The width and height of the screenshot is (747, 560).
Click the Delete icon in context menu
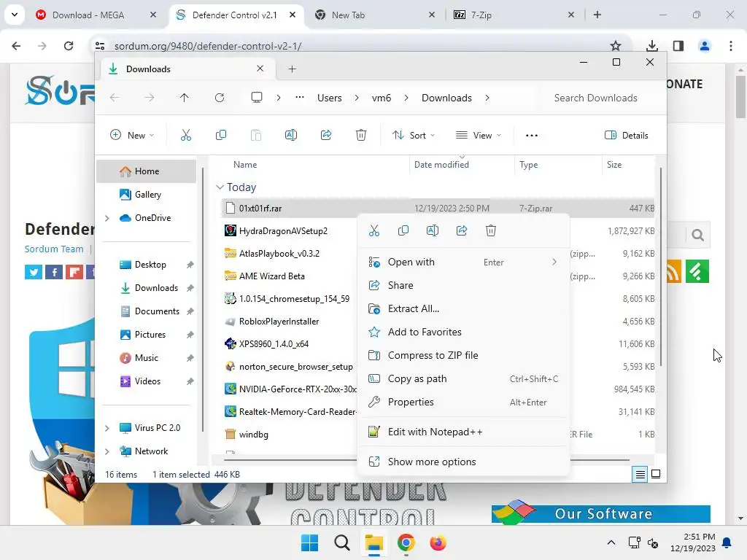pos(491,231)
